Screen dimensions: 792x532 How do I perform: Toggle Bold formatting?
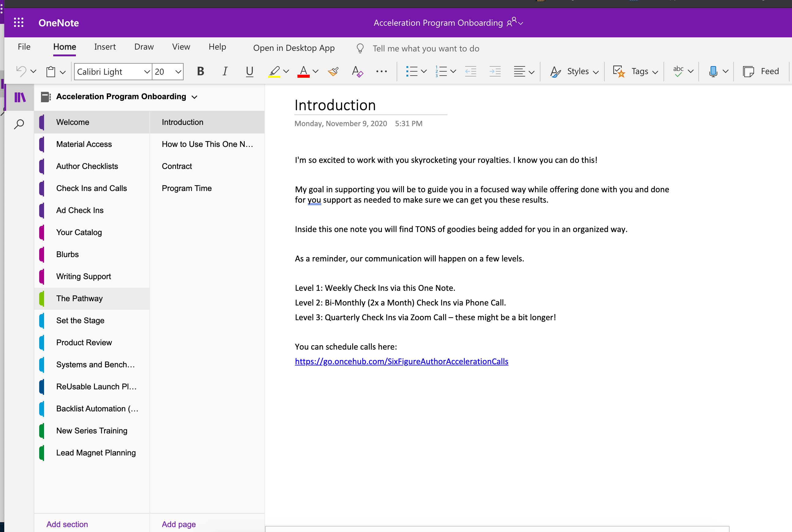200,72
